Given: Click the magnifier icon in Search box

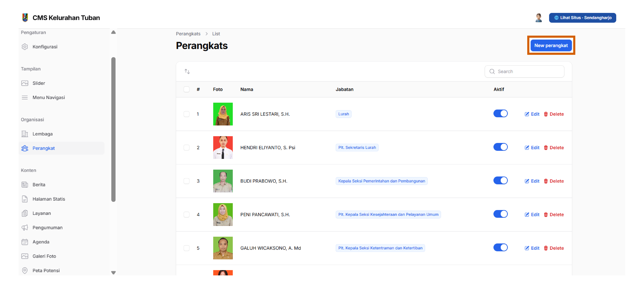Looking at the screenshot, I should [x=492, y=71].
